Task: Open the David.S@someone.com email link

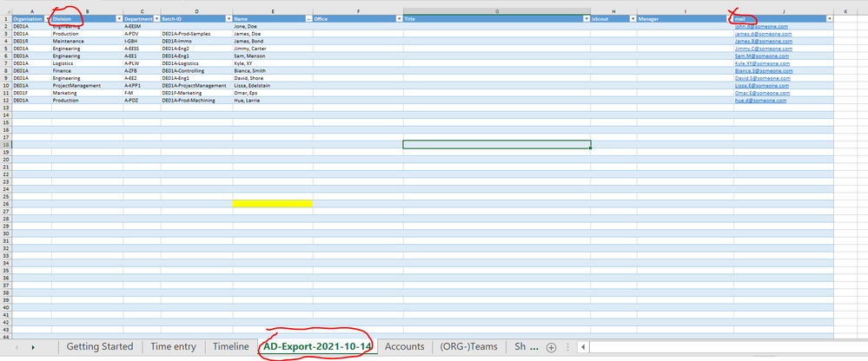Action: (x=763, y=78)
